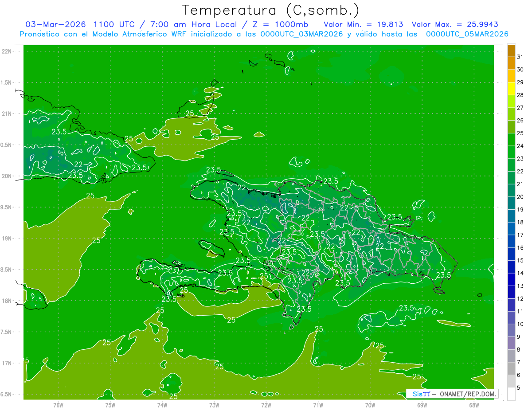Pick the white swatch below legend value 5
Viewport: 532px width, 411px height.
[x=511, y=394]
